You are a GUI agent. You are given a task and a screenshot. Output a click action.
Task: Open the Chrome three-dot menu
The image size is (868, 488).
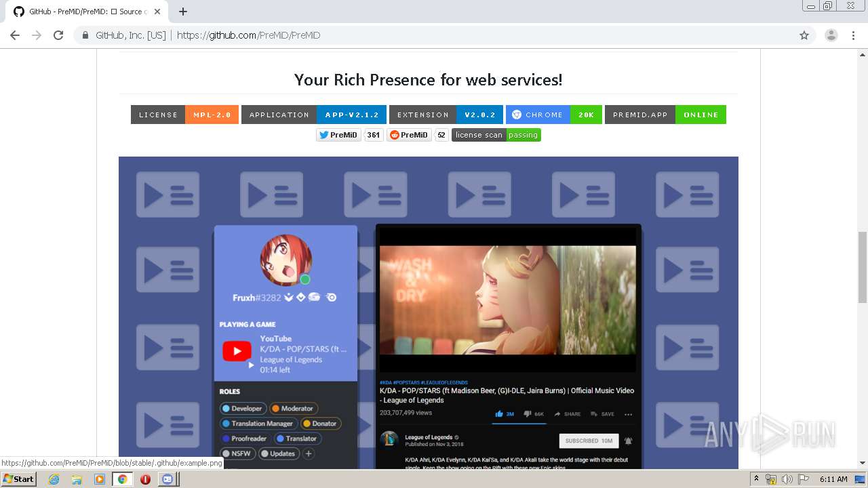point(853,35)
